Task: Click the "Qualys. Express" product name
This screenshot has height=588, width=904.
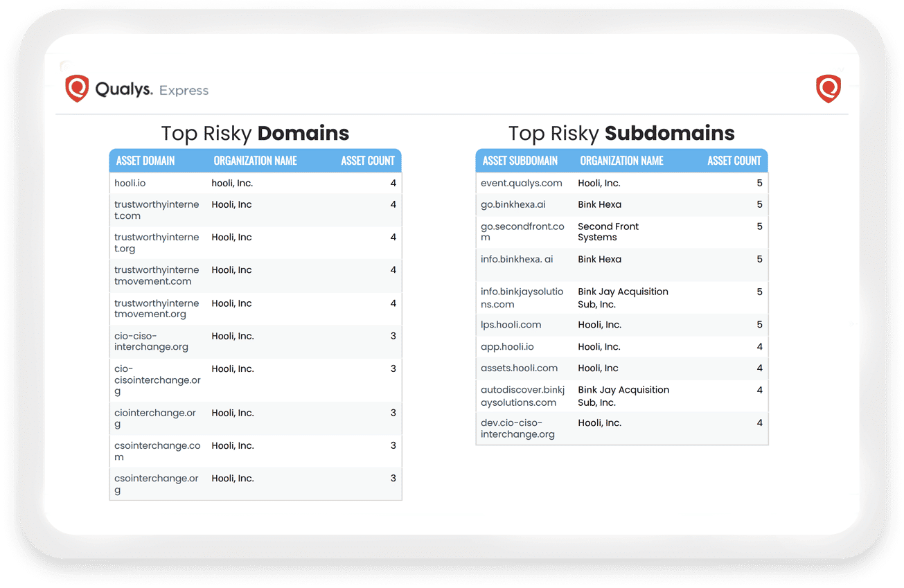Action: pos(152,90)
